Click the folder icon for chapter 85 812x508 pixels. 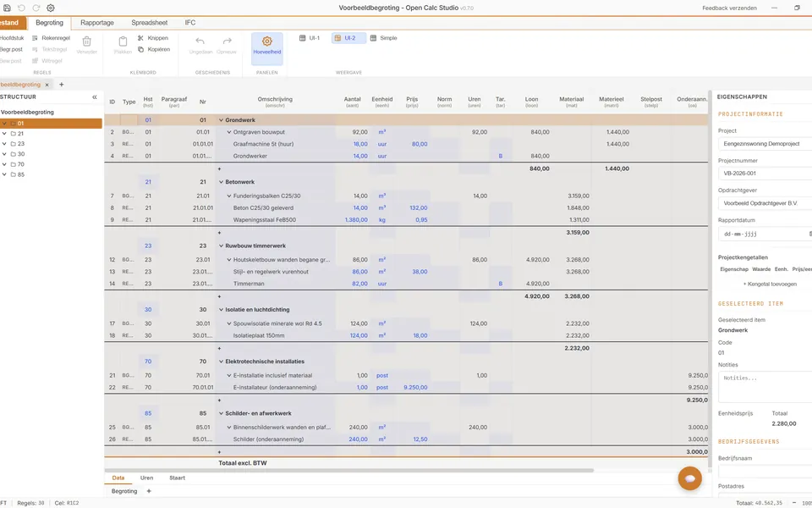[14, 174]
